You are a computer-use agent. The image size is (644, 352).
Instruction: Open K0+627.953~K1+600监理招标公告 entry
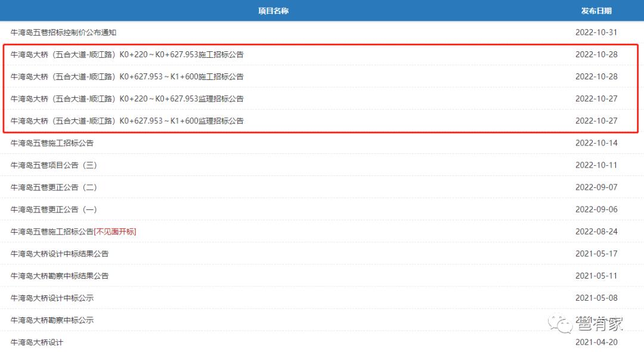tap(127, 121)
